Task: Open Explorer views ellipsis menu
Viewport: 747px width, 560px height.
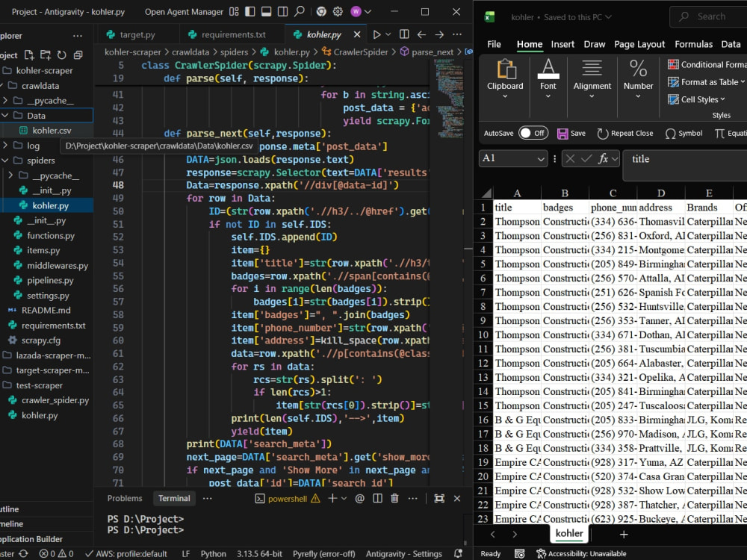Action: pos(77,36)
